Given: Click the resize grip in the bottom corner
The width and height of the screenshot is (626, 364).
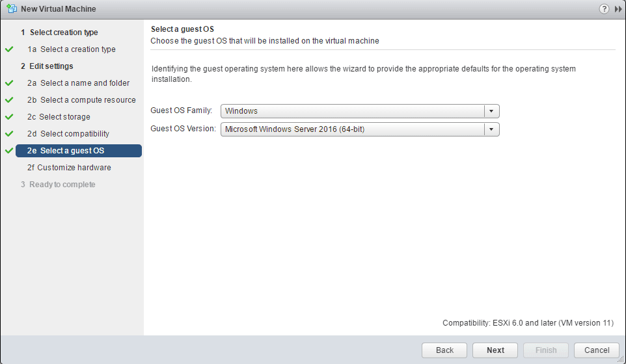Looking at the screenshot, I should tap(620, 359).
